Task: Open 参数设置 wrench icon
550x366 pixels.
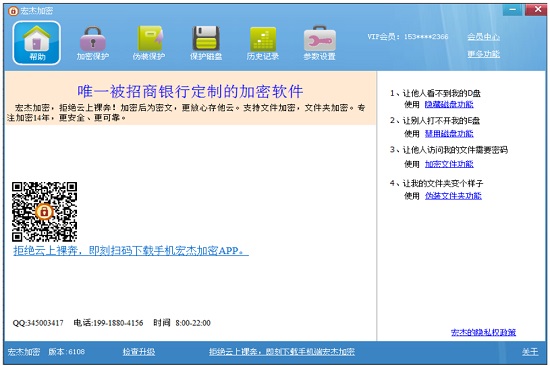Action: coord(320,43)
